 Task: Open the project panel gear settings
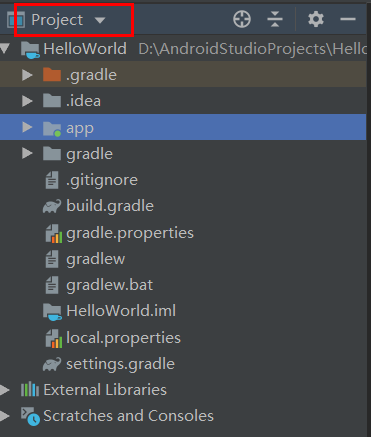pos(316,19)
